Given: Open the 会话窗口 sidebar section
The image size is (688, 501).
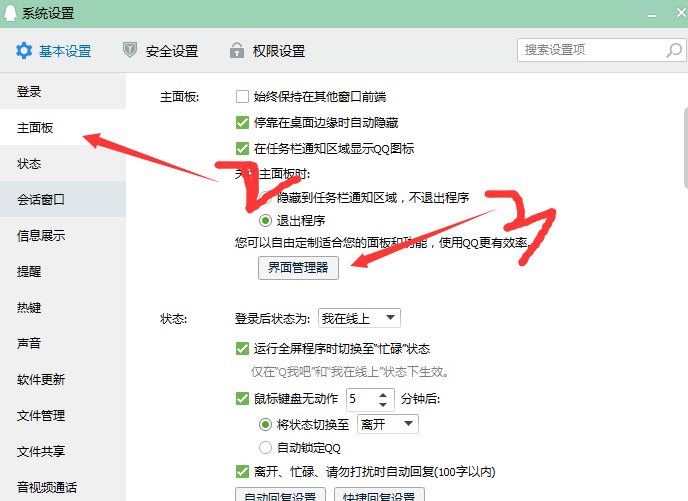Looking at the screenshot, I should (63, 199).
